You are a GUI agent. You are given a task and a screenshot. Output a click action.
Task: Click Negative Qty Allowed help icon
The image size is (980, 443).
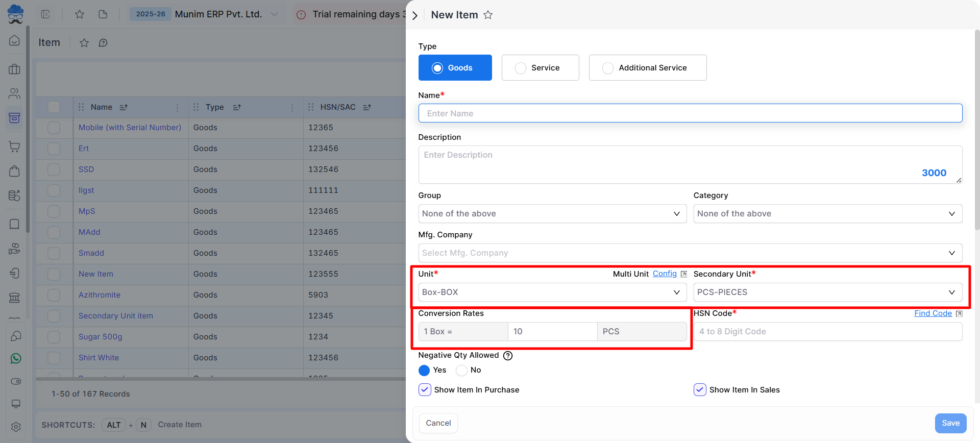point(508,356)
